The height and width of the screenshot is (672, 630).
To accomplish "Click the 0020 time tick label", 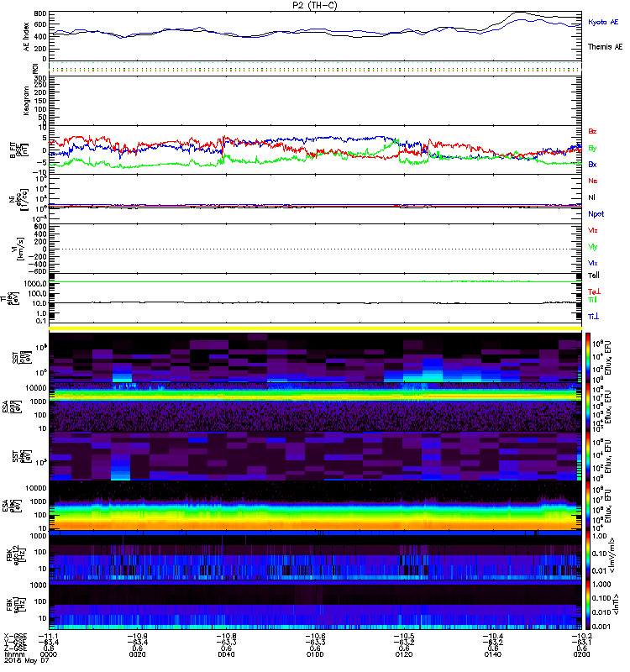I will [137, 654].
